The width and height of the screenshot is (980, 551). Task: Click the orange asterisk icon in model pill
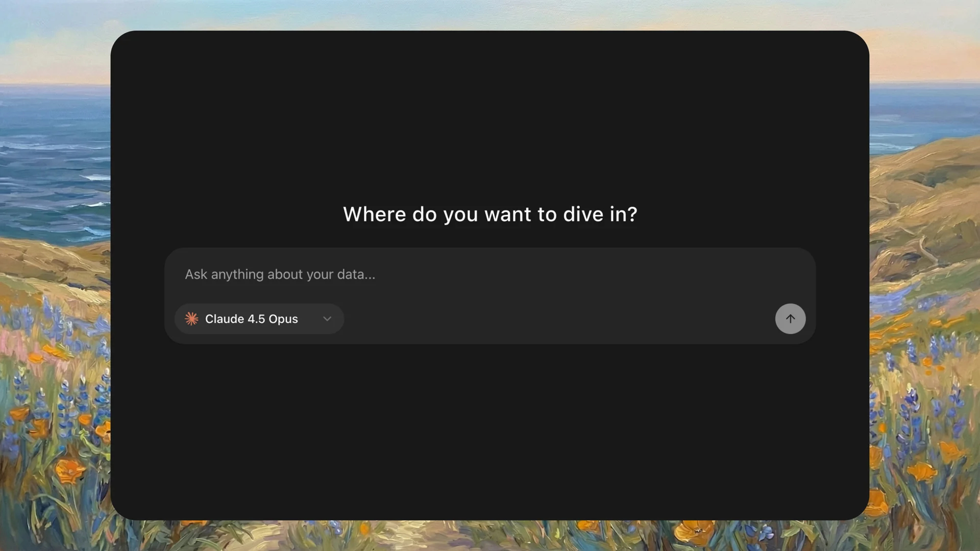pyautogui.click(x=191, y=319)
